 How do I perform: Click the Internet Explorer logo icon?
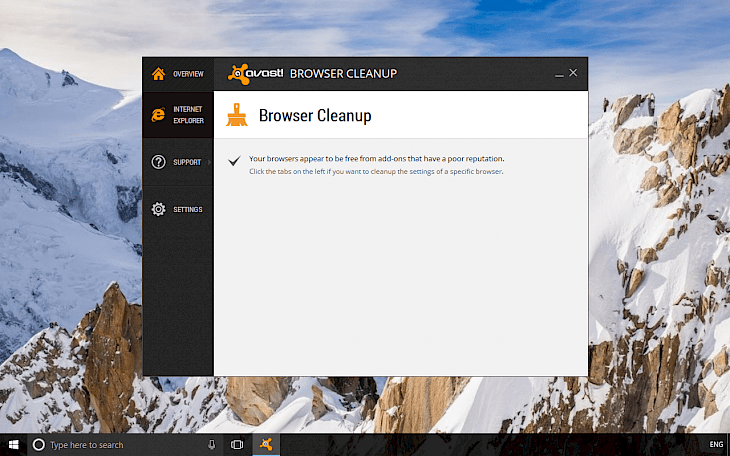(158, 115)
